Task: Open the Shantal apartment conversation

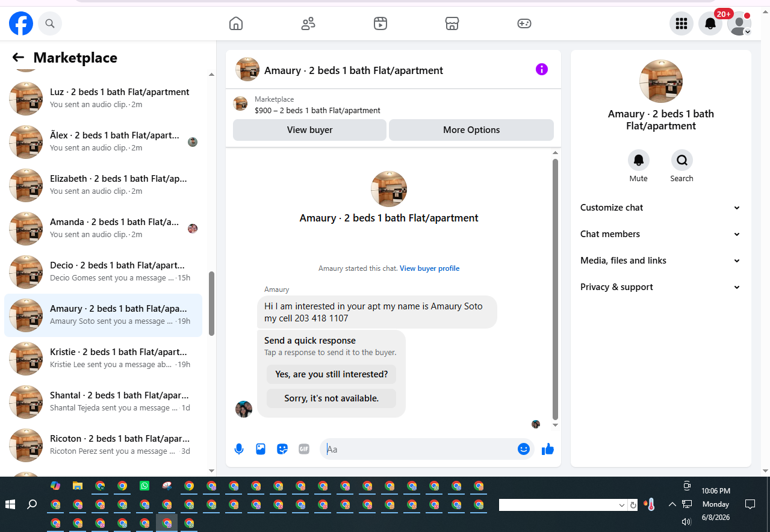Action: point(104,402)
